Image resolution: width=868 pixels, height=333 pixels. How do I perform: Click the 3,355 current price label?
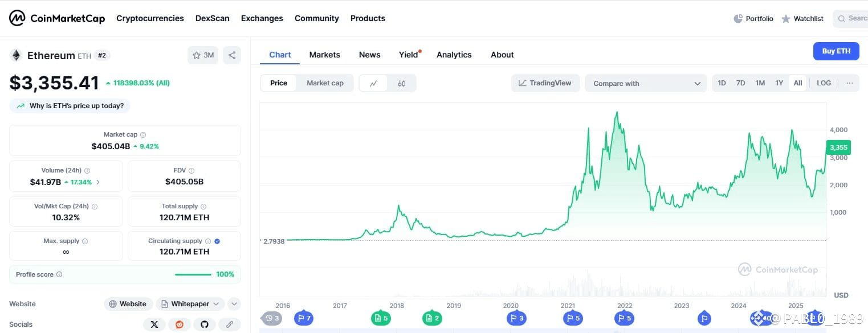(838, 147)
